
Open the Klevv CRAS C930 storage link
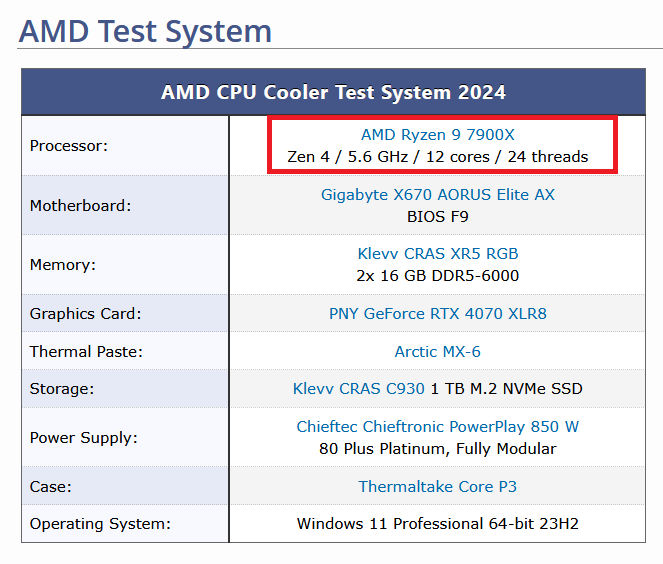[x=359, y=389]
